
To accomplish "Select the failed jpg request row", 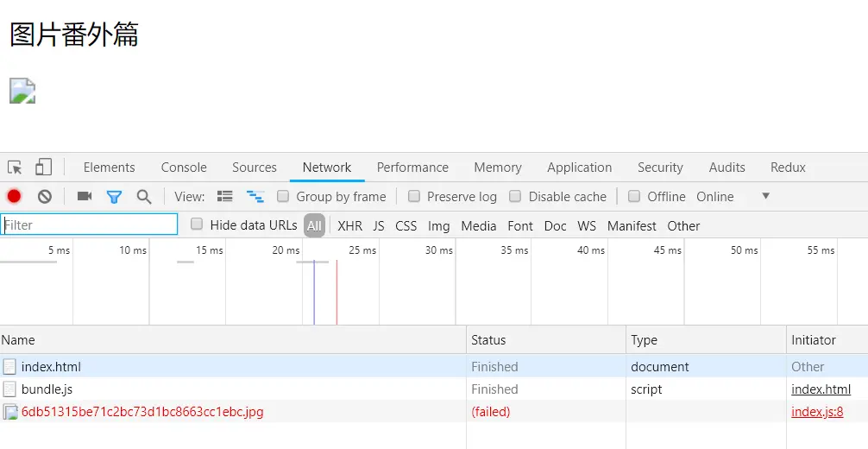I will click(142, 412).
